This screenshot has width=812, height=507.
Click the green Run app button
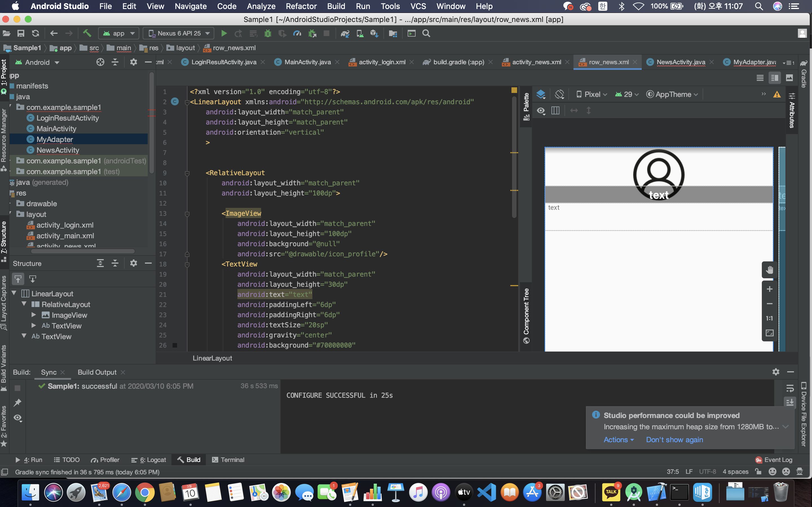[224, 33]
